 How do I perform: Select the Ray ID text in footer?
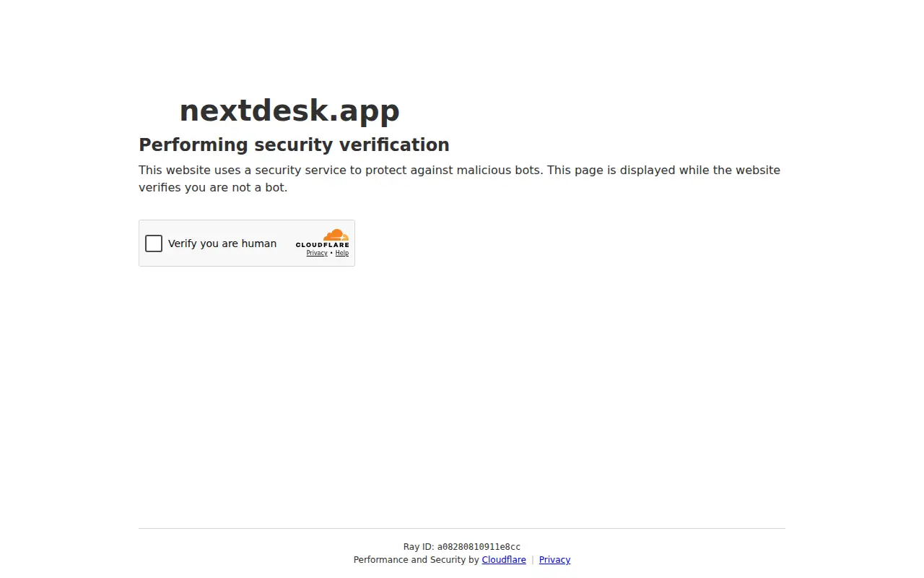point(462,547)
